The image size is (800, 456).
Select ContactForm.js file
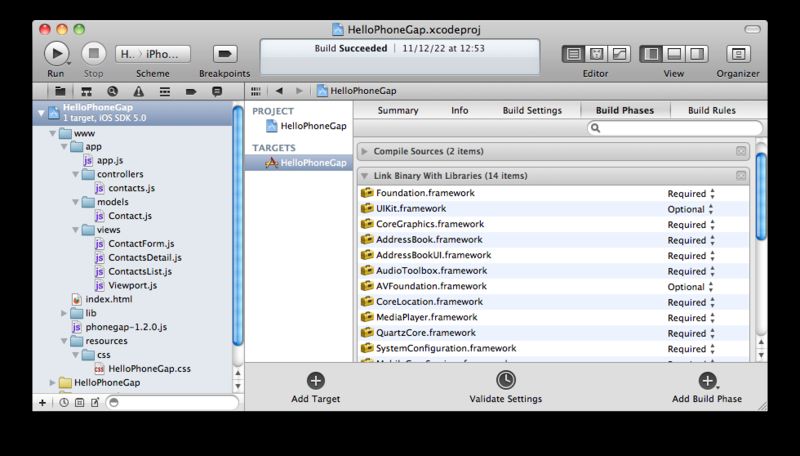click(141, 244)
